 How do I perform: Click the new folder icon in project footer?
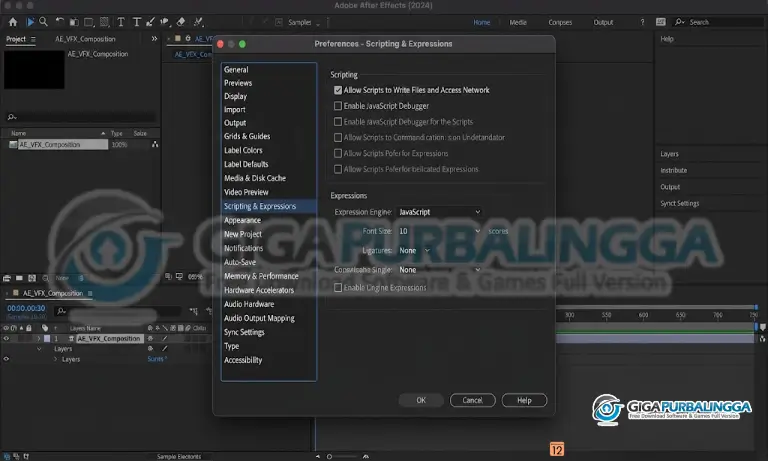19,278
